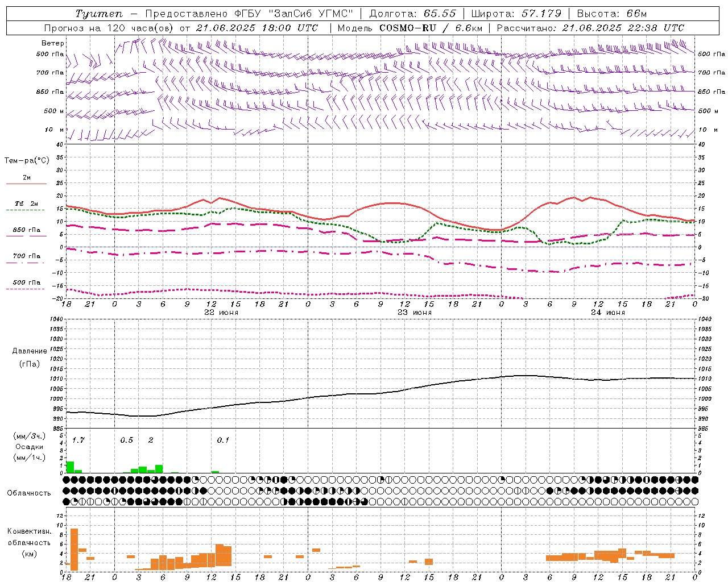Click the Высота: 66м header field
This screenshot has width=728, height=582.
point(611,14)
